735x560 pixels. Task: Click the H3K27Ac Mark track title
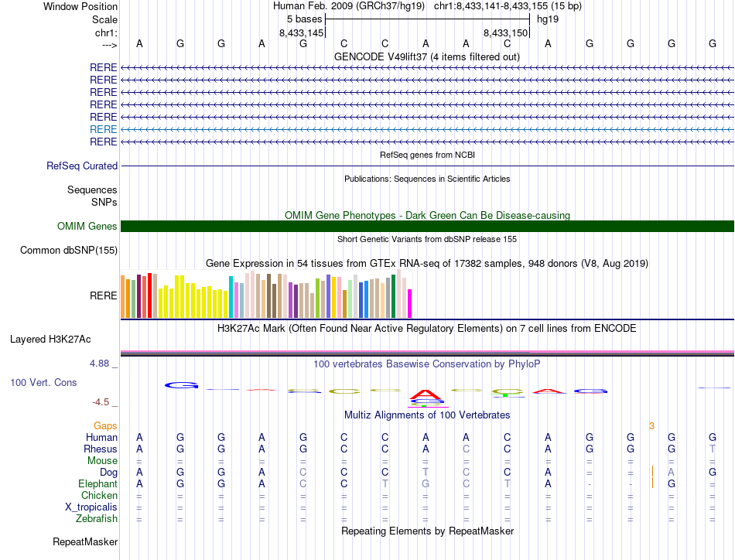tap(427, 328)
